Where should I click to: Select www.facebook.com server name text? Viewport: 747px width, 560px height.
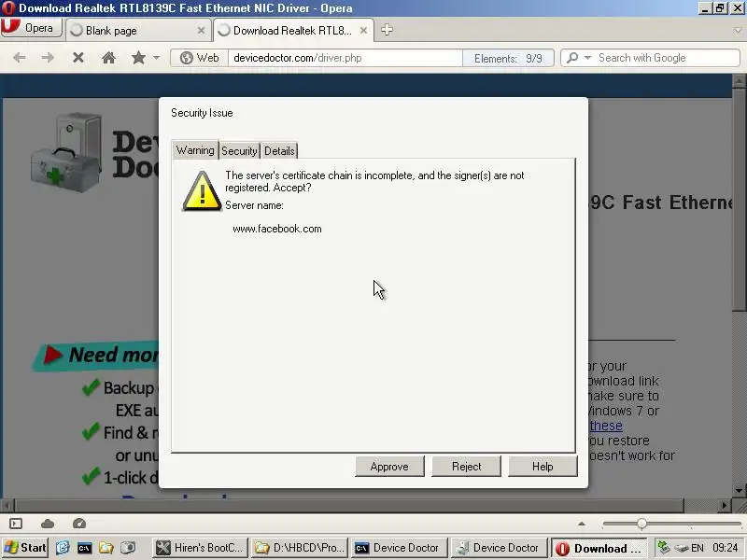(277, 229)
